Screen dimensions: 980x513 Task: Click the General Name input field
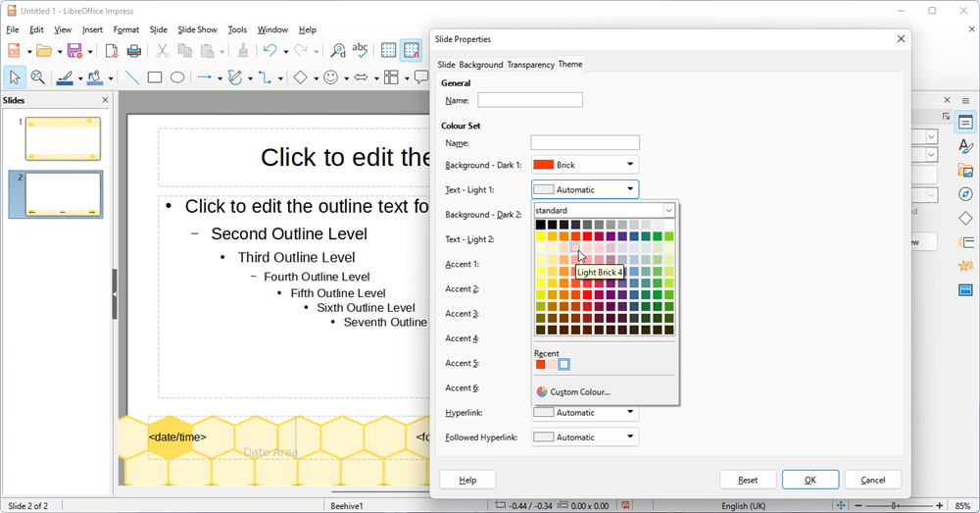(x=530, y=100)
